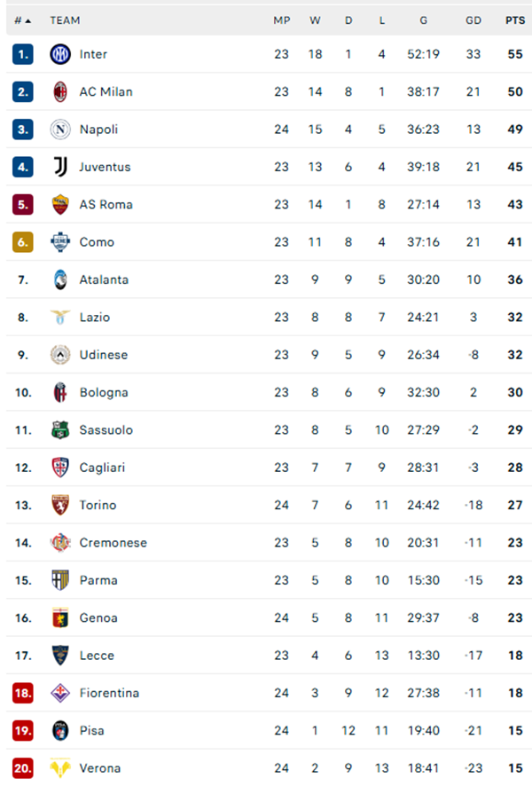Click the Verona club badge

[x=58, y=767]
